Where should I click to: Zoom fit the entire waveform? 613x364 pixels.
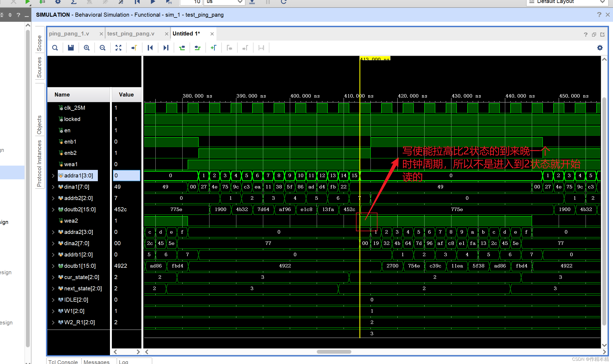(x=118, y=48)
